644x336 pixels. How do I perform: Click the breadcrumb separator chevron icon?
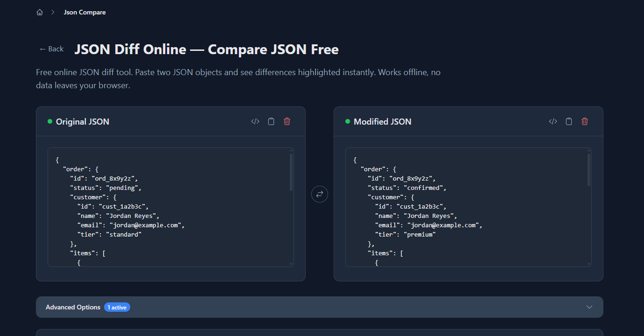(52, 12)
